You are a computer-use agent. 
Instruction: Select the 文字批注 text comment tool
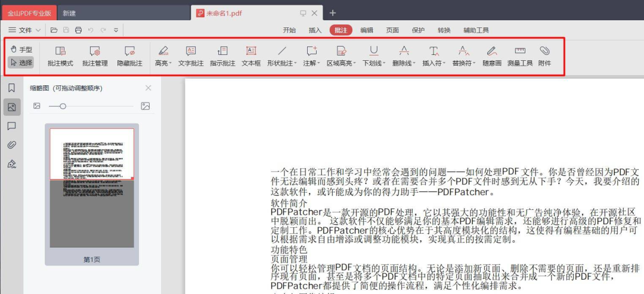191,56
